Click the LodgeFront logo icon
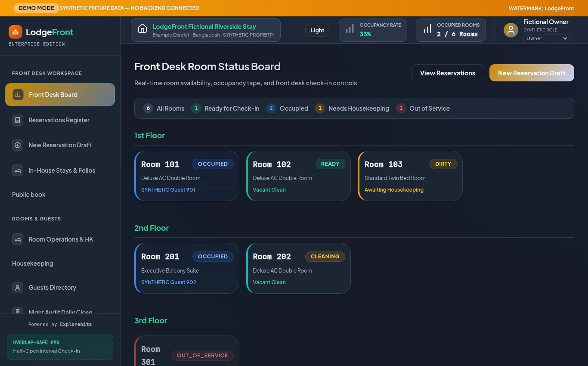Viewport: 588px width, 366px height. click(x=15, y=32)
